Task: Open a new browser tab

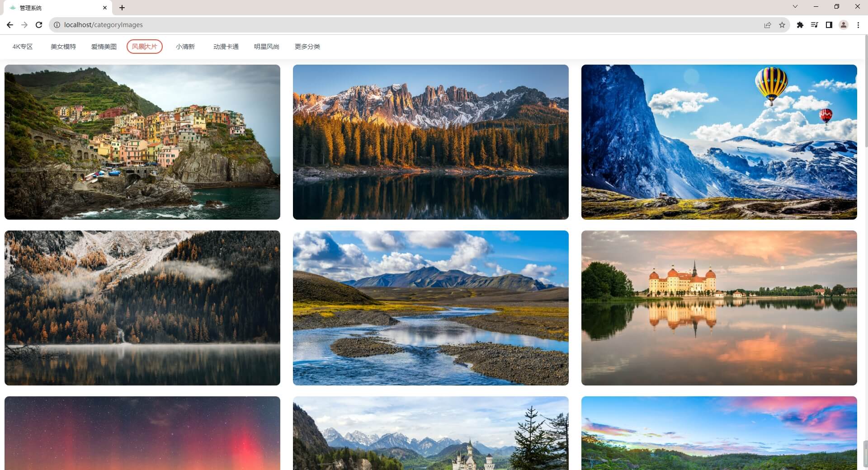Action: [122, 8]
